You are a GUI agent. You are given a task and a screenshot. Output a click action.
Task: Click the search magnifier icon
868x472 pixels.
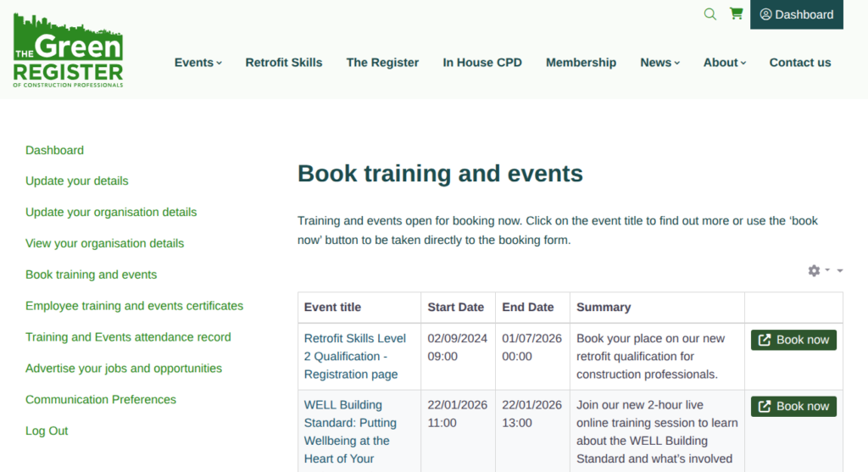coord(710,14)
